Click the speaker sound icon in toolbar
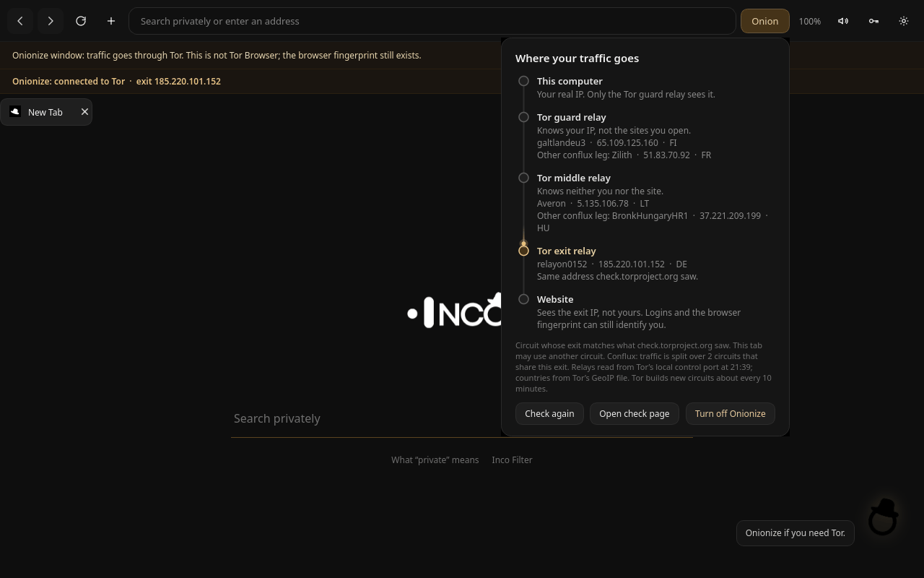 coord(843,21)
